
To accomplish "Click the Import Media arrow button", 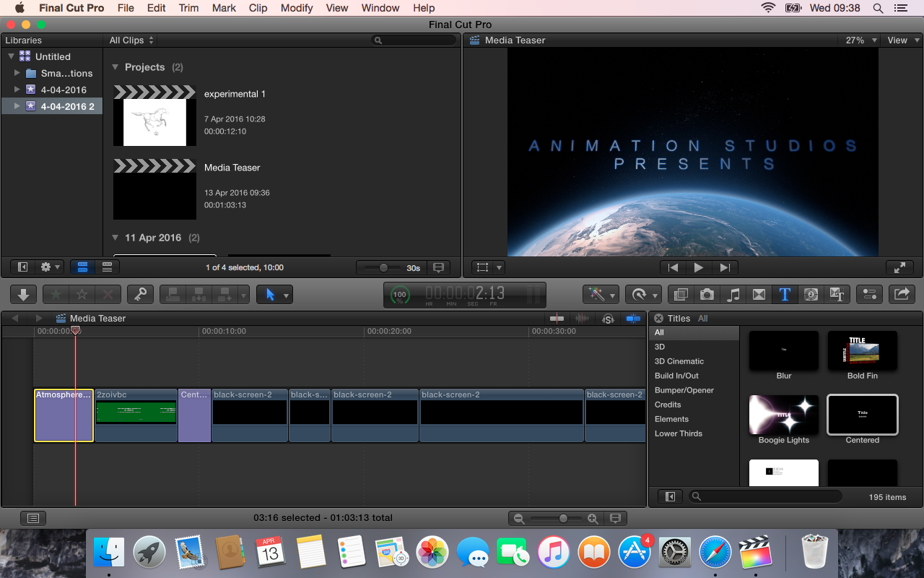I will pyautogui.click(x=23, y=294).
